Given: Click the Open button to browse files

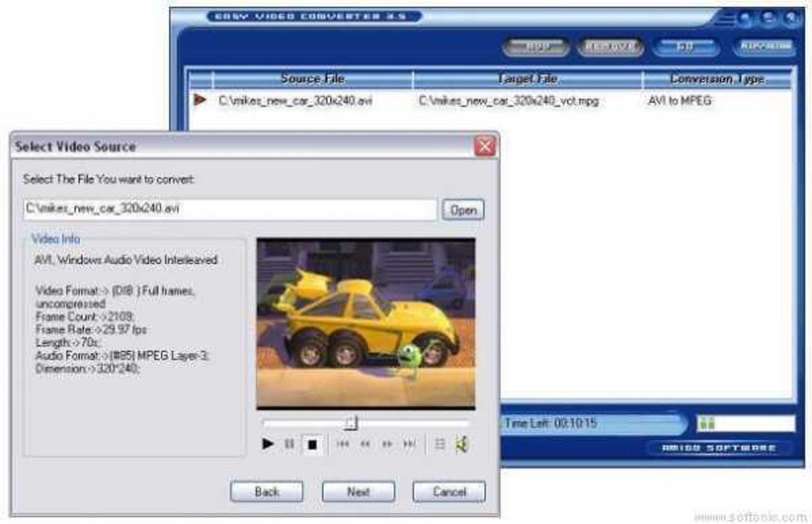Looking at the screenshot, I should [463, 210].
